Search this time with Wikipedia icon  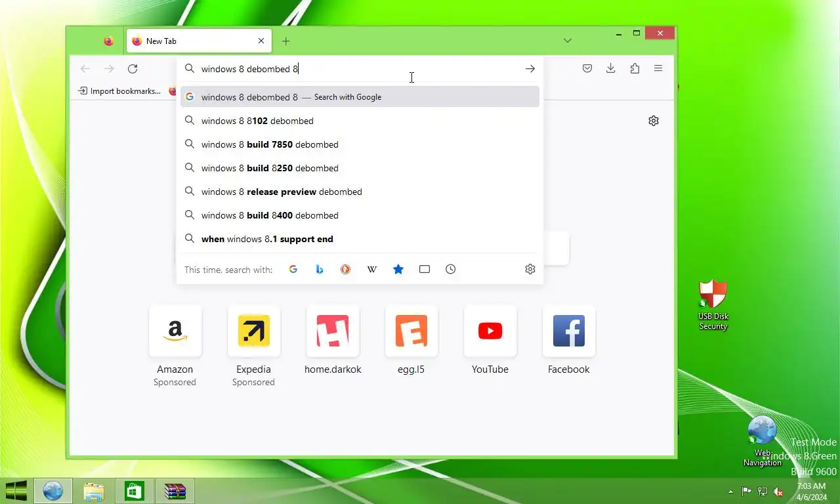click(x=372, y=269)
